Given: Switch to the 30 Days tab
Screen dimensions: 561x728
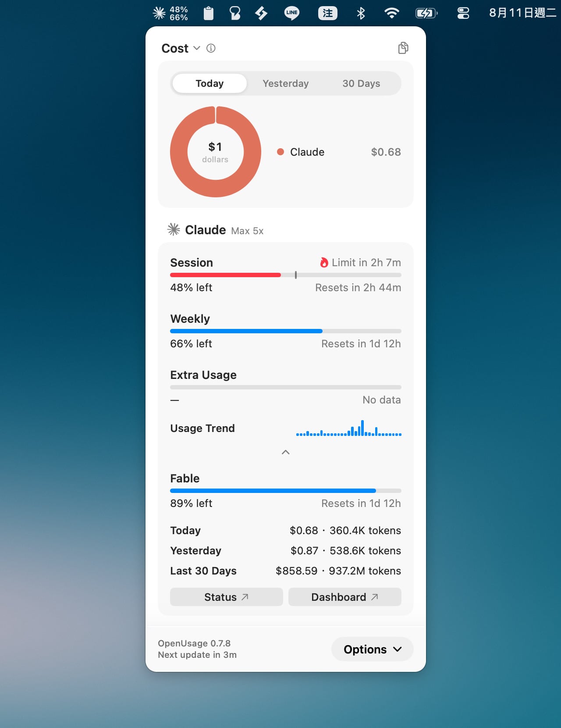Looking at the screenshot, I should click(361, 83).
